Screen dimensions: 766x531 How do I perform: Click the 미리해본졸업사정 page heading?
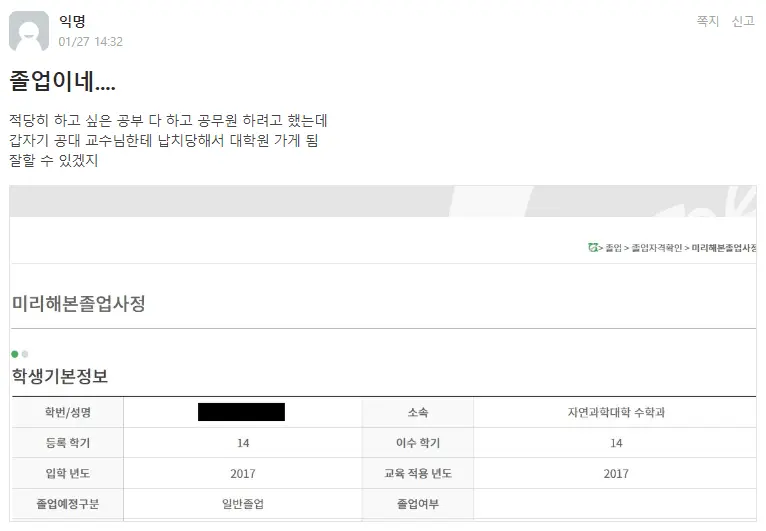(79, 304)
